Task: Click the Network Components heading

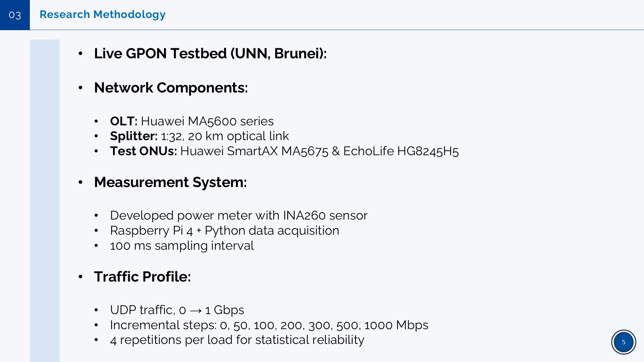Action: click(x=171, y=87)
